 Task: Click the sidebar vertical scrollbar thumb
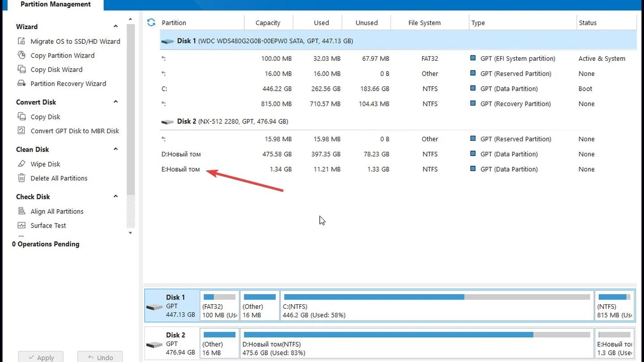click(131, 109)
